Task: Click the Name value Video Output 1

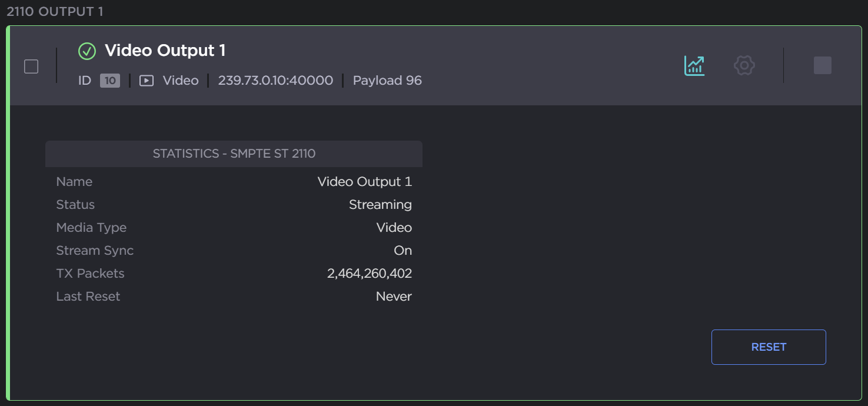Action: click(x=365, y=182)
